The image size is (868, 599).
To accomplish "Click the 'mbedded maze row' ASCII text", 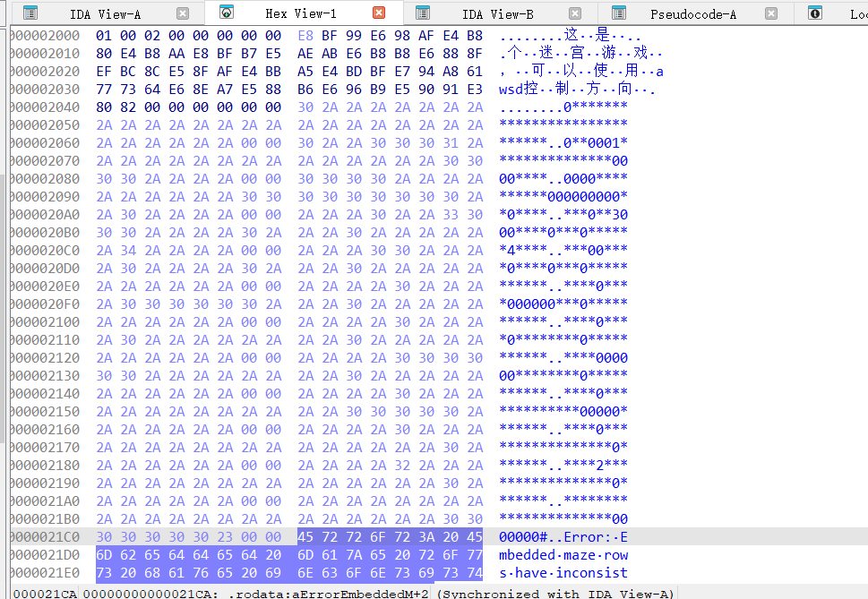I will [x=563, y=555].
